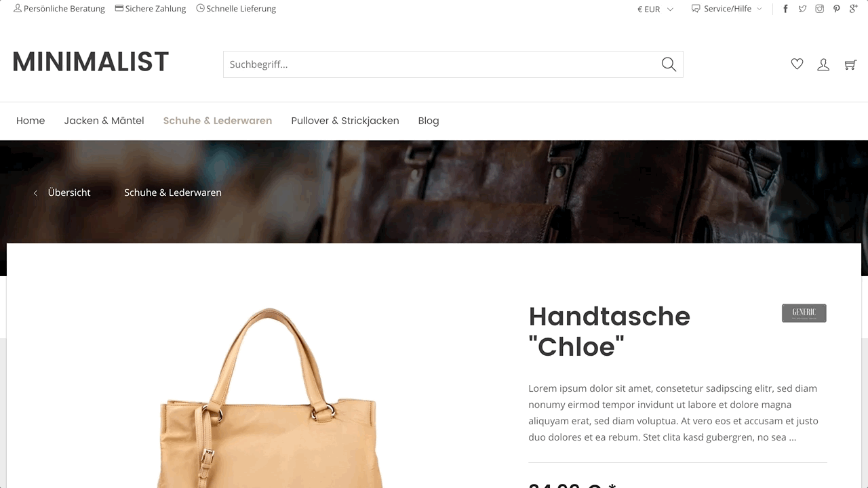Screen dimensions: 868x488
Task: Open the shopping cart icon
Action: (x=850, y=64)
